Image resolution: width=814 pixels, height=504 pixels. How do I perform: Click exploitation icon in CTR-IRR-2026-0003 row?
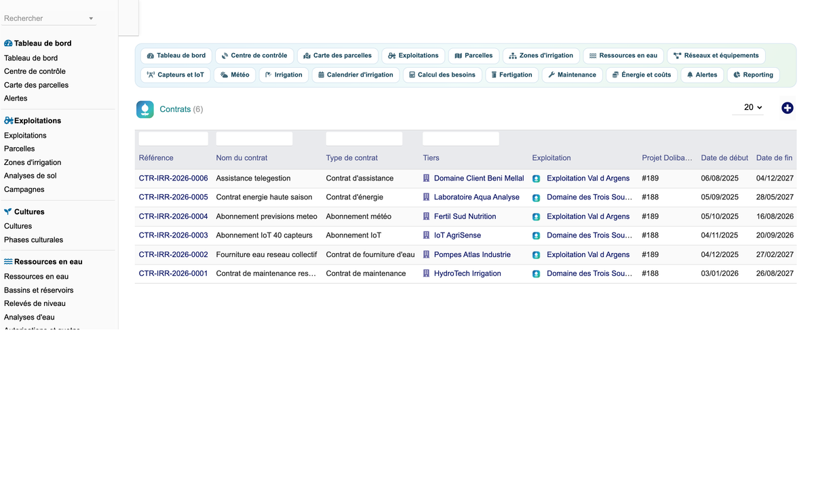537,236
